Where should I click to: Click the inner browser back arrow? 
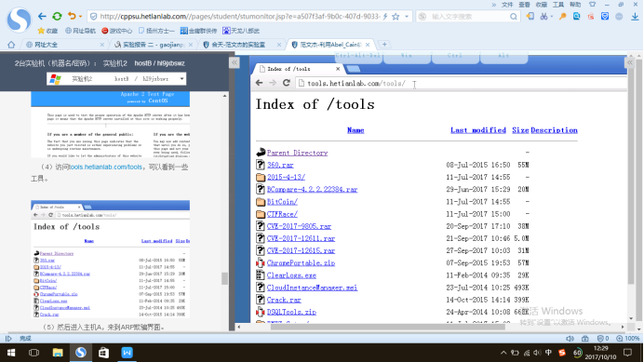pos(259,83)
